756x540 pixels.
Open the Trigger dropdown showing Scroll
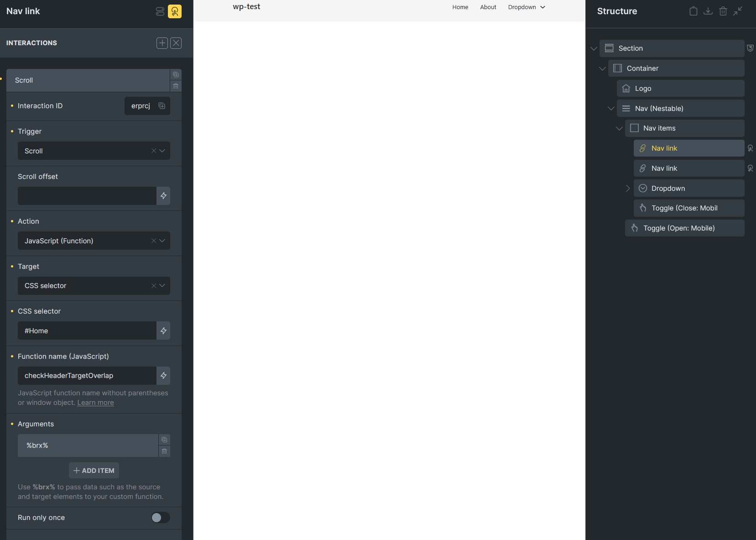[94, 151]
